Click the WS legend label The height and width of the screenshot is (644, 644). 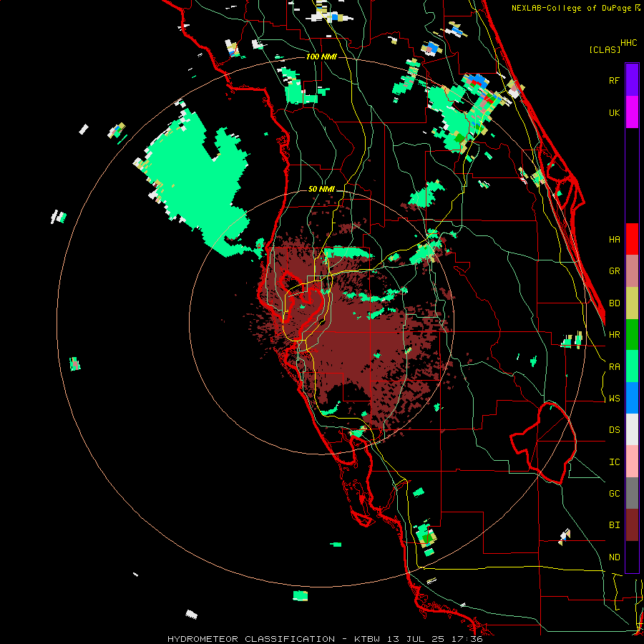614,398
